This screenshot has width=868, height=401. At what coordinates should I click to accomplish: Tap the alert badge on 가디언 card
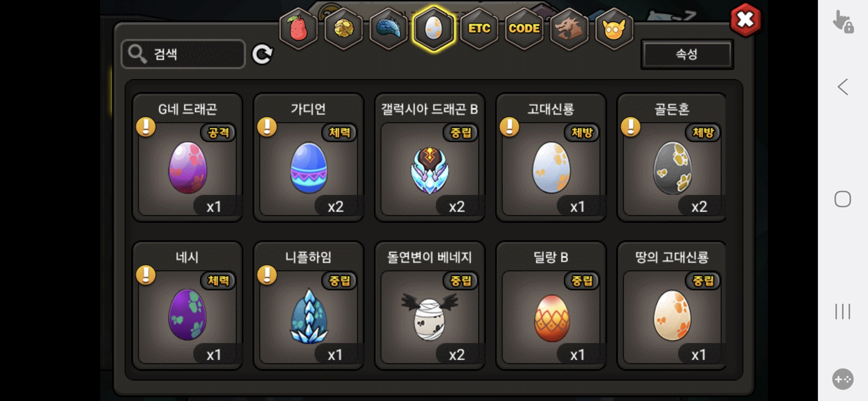pyautogui.click(x=267, y=127)
